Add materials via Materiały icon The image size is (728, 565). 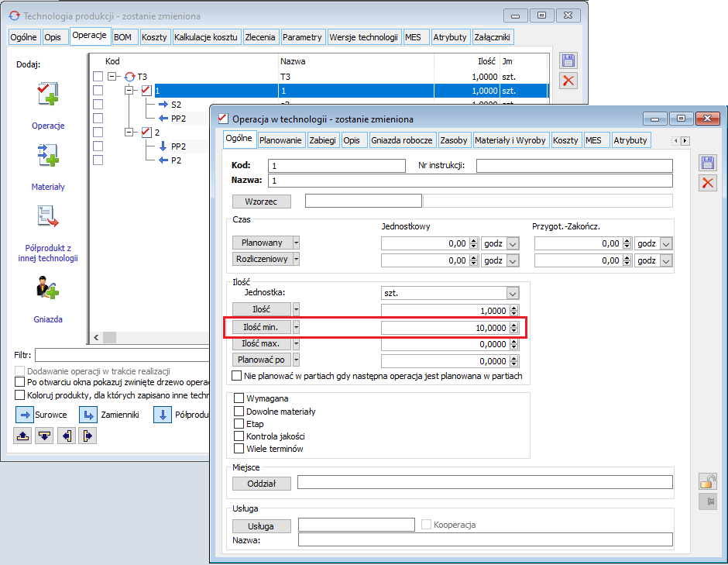(48, 155)
